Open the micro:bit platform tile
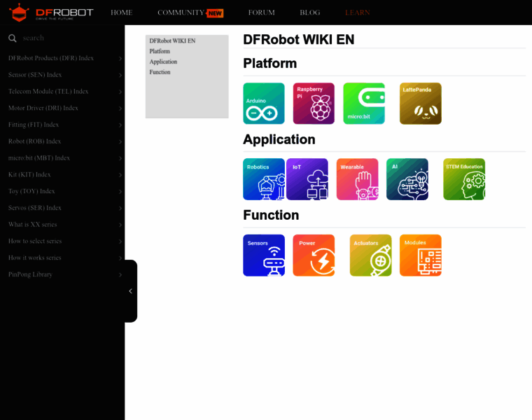This screenshot has width=532, height=420. [x=364, y=104]
